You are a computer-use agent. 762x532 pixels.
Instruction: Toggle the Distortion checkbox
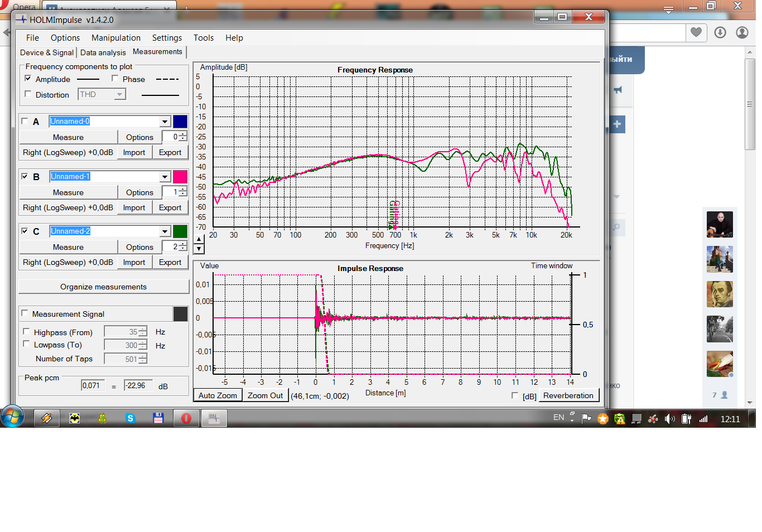pyautogui.click(x=28, y=94)
